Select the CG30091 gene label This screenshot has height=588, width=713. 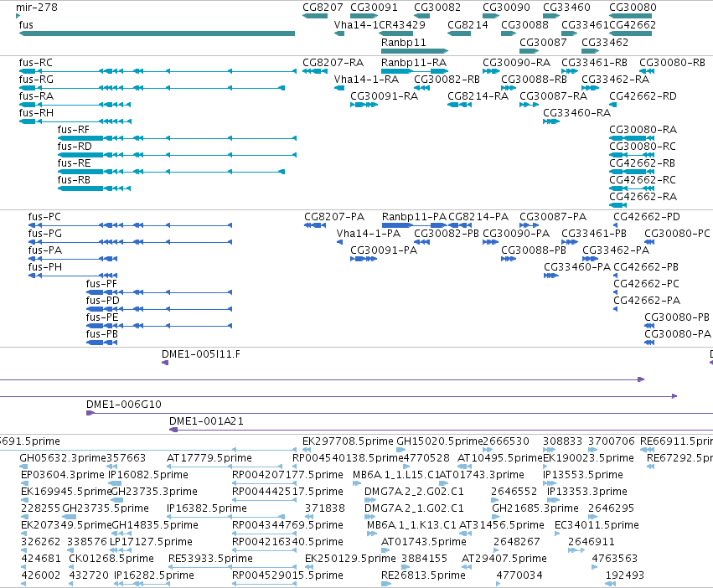pyautogui.click(x=374, y=8)
